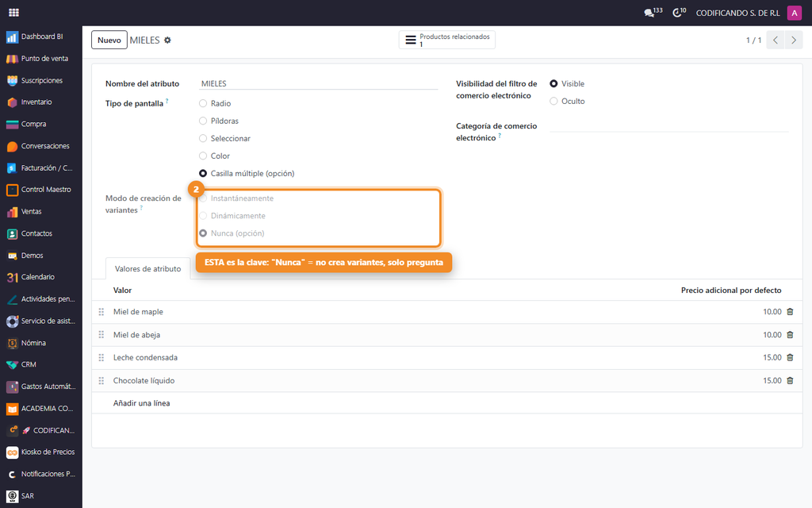The image size is (812, 508).
Task: Click Añadir una línea link
Action: 141,402
